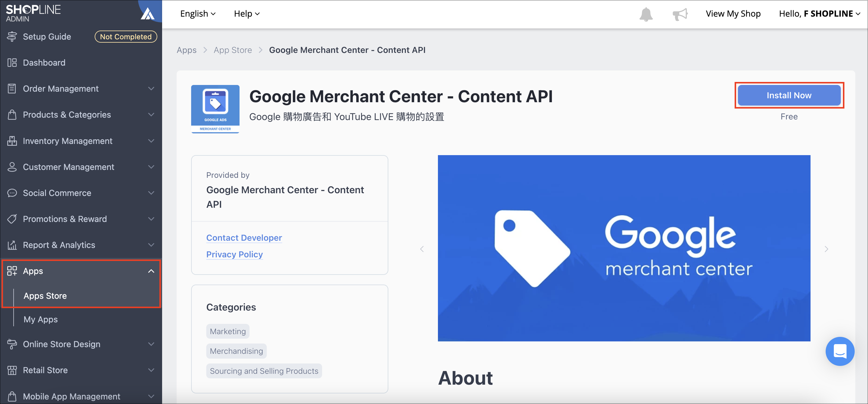
Task: Click the Order Management clipboard icon
Action: pos(12,89)
